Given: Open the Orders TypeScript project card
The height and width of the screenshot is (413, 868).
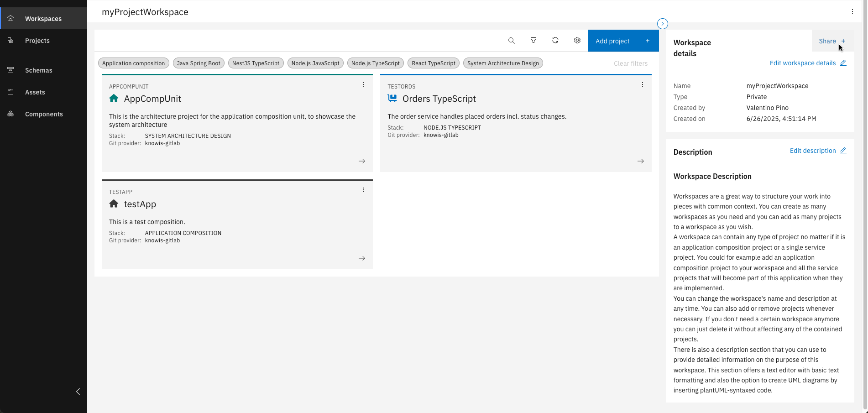Looking at the screenshot, I should (x=439, y=99).
